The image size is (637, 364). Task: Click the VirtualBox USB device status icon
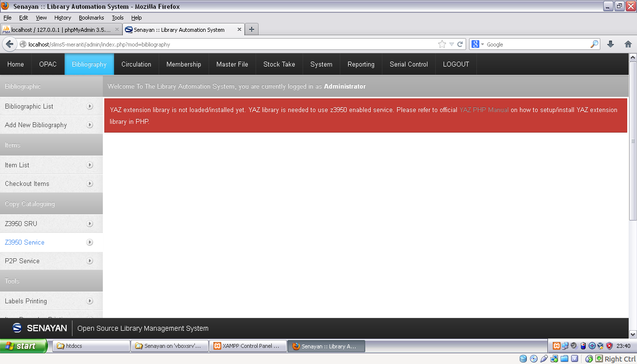point(544,359)
